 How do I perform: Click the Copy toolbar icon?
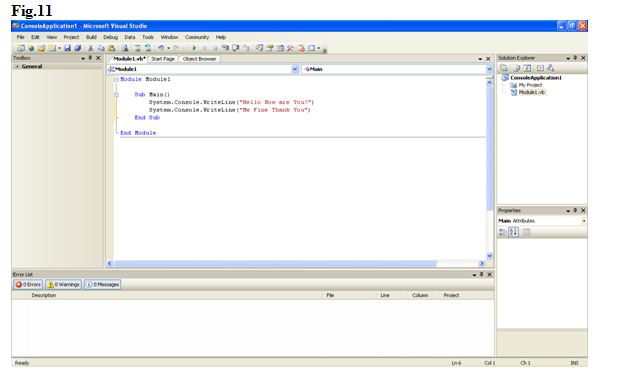point(101,48)
